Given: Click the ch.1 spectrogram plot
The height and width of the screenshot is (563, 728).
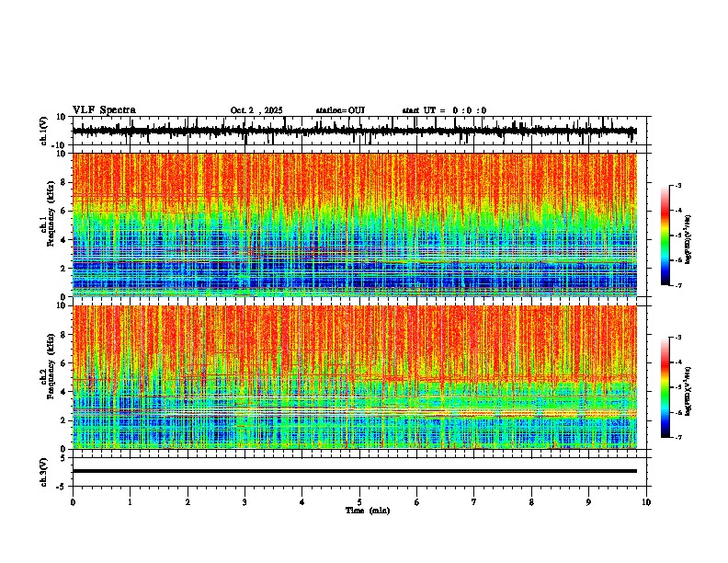Looking at the screenshot, I should pyautogui.click(x=355, y=224).
